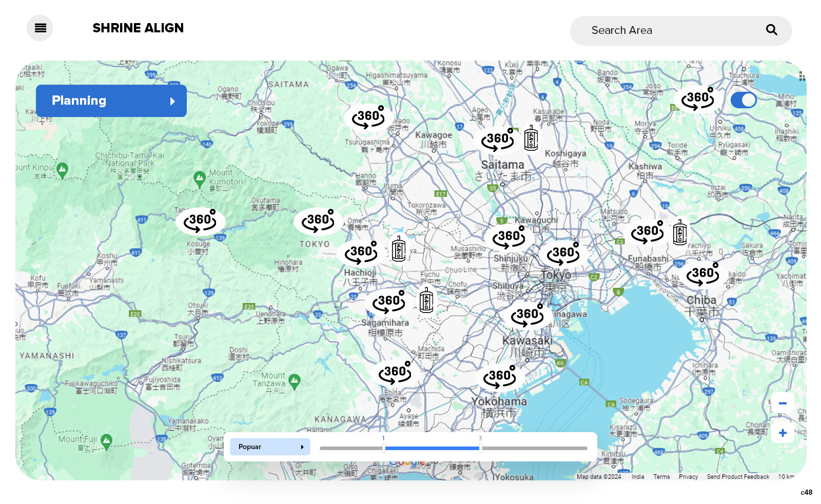
Task: Open the 360 view near Hachioji
Action: [361, 252]
